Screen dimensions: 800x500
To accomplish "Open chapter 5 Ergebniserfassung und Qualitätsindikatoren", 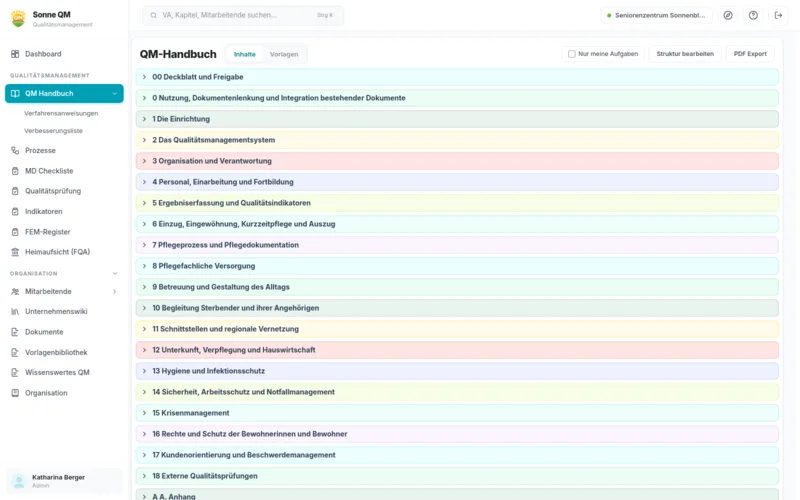I will point(457,203).
